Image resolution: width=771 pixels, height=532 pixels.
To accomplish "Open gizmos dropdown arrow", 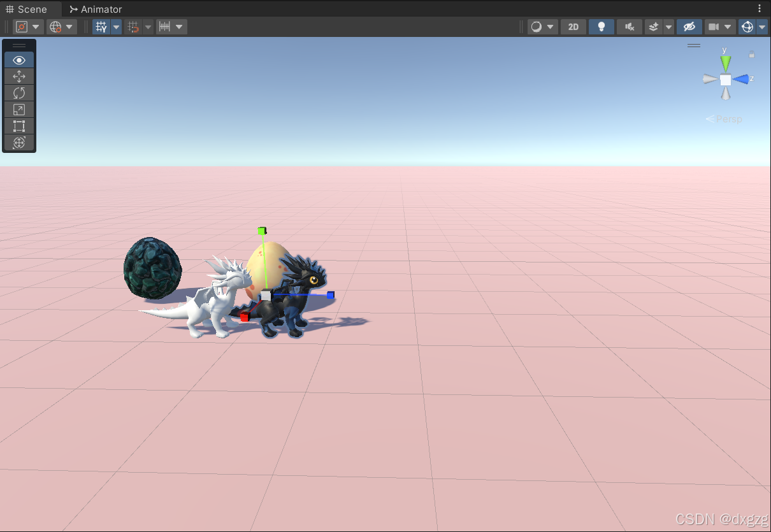I will [x=762, y=27].
